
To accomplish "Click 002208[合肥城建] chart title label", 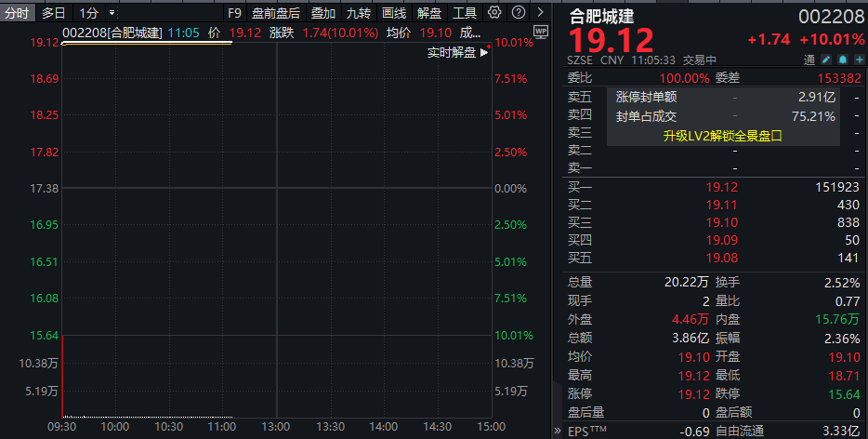I will tap(112, 33).
